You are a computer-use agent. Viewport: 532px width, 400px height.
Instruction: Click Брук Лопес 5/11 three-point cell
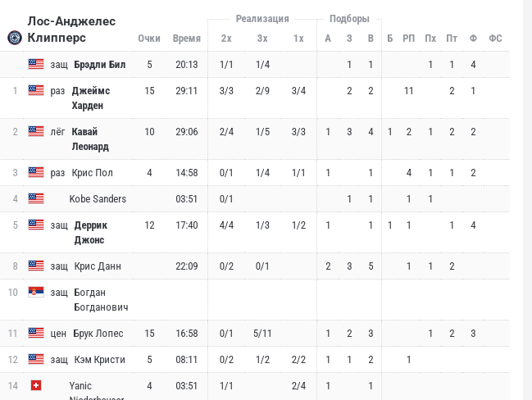coord(262,333)
